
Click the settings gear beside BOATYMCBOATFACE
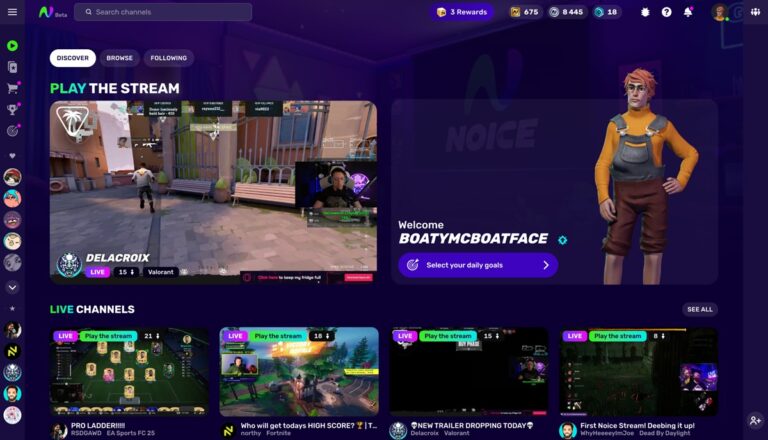point(562,240)
